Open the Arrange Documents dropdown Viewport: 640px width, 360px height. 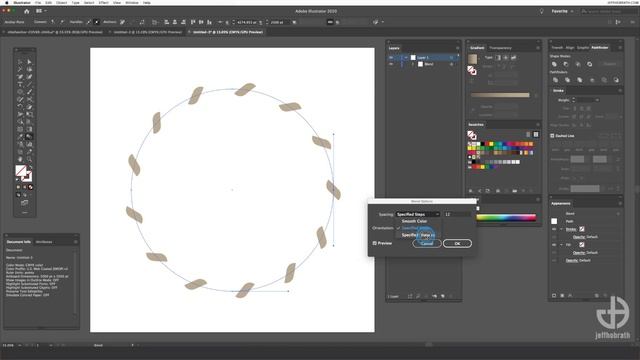tap(41, 11)
